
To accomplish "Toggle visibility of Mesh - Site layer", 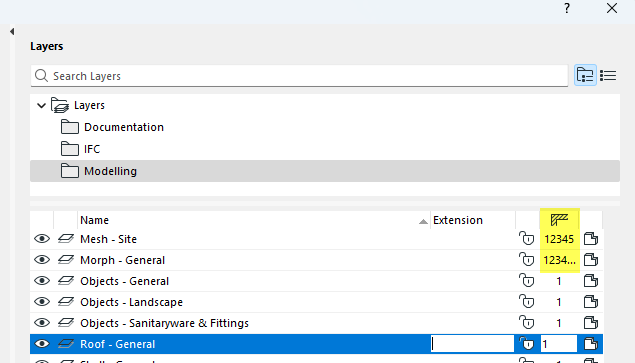I will [42, 239].
